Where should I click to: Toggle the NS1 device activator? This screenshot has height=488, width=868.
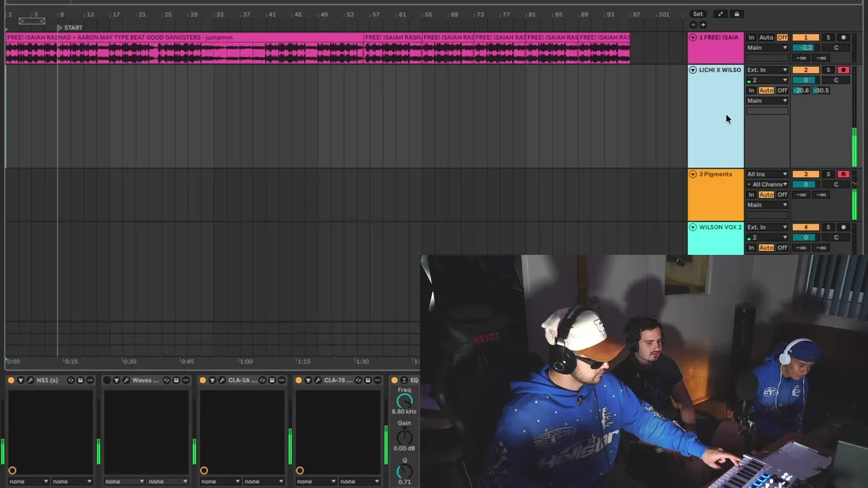[11, 380]
